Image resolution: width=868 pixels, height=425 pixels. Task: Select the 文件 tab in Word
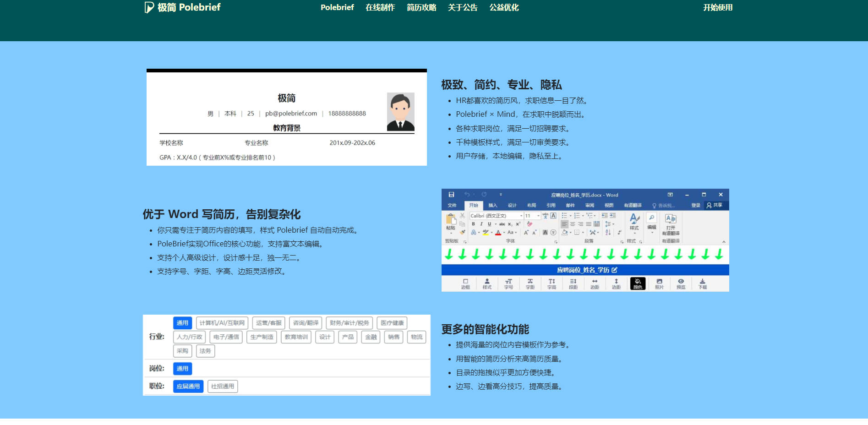[x=452, y=205]
